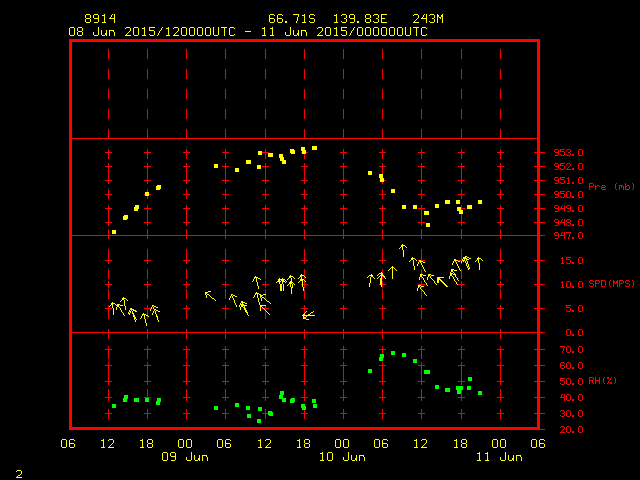Viewport: 640px width, 480px height.
Task: Click the 951.0 pressure axis label
Action: [569, 180]
